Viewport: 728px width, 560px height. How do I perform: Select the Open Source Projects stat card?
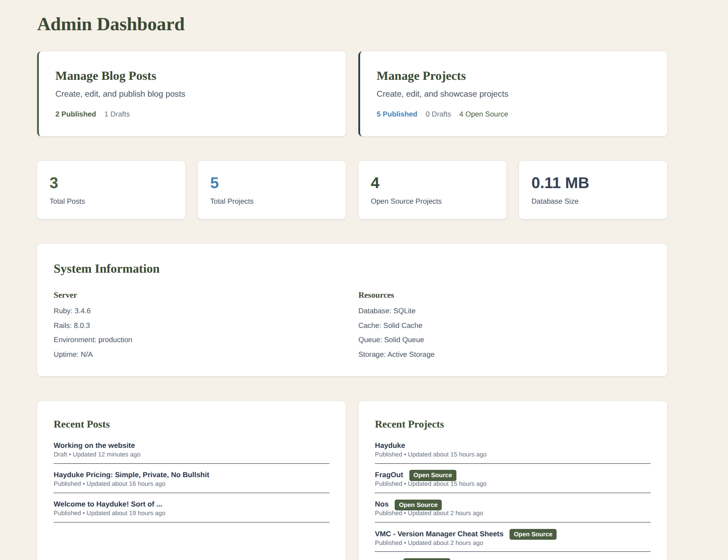point(432,190)
